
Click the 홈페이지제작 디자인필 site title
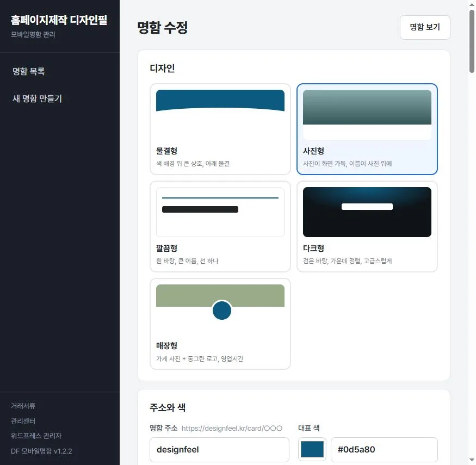(59, 20)
